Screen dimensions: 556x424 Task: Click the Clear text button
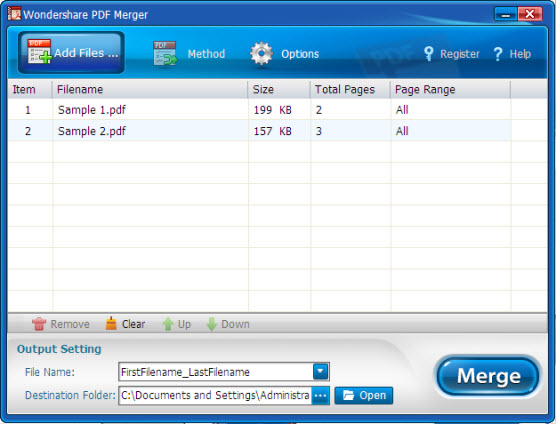[x=133, y=324]
